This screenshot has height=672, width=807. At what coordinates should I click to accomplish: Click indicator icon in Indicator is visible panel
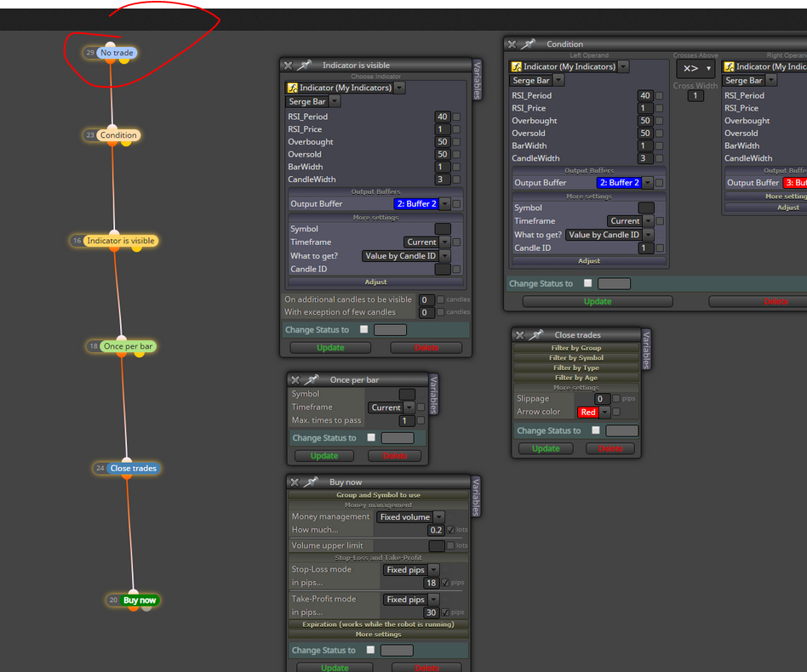tap(292, 88)
